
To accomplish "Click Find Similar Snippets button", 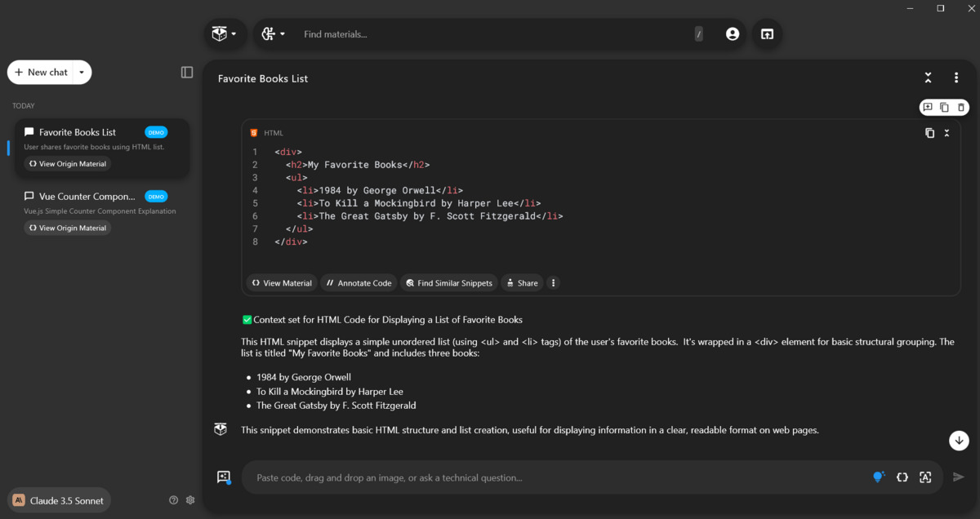I will (449, 283).
